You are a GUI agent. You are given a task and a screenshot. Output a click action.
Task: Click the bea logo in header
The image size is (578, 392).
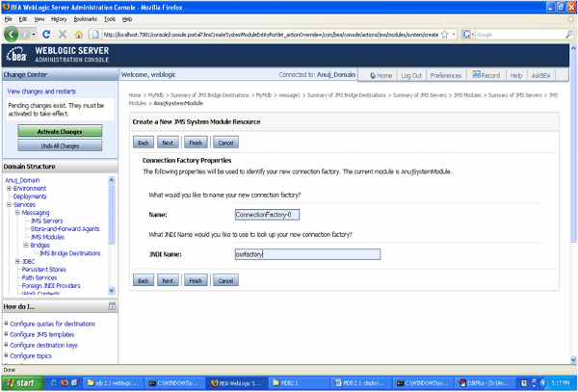[x=16, y=55]
